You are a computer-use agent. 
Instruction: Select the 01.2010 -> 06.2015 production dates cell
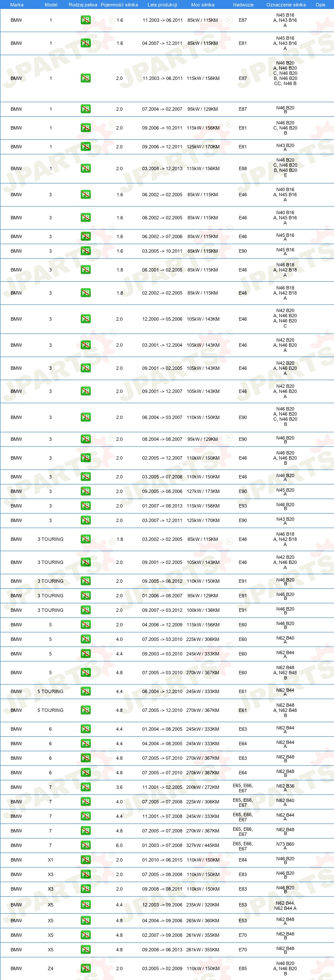click(162, 860)
